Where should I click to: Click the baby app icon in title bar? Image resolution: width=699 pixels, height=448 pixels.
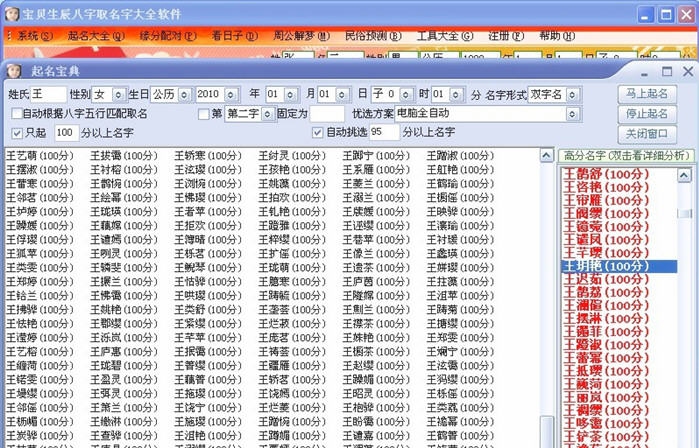[x=11, y=12]
